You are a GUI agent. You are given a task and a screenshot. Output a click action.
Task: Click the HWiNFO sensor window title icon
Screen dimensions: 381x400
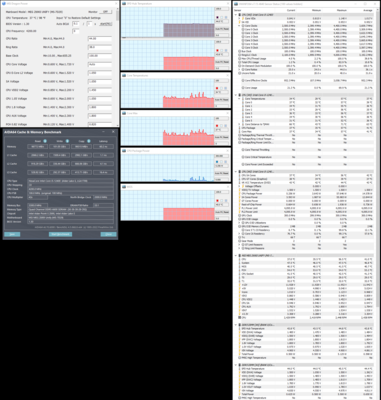[236, 4]
